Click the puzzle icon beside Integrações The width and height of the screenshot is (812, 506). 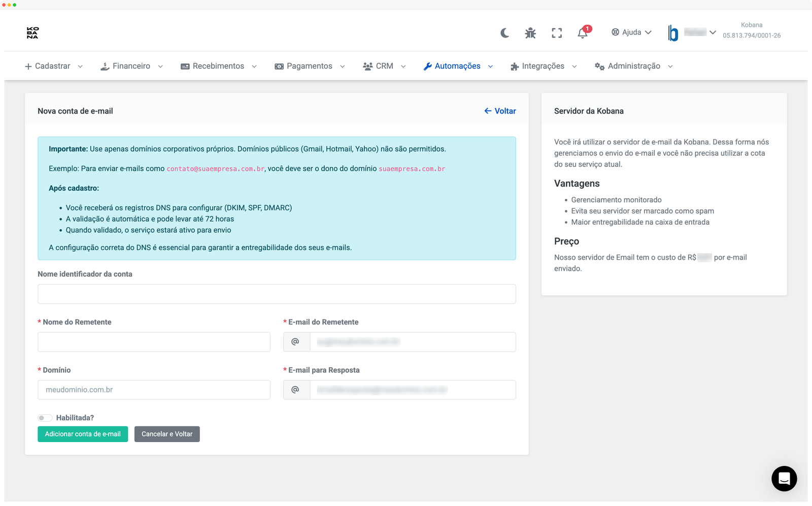514,65
